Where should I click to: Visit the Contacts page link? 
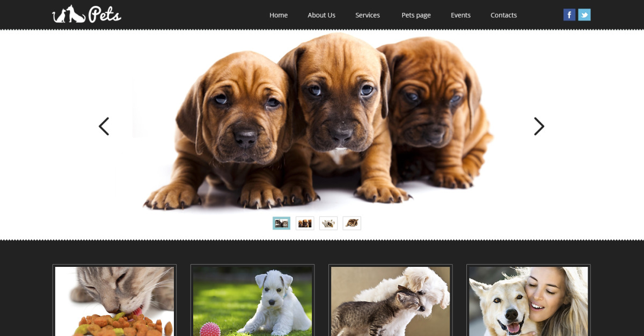point(503,15)
